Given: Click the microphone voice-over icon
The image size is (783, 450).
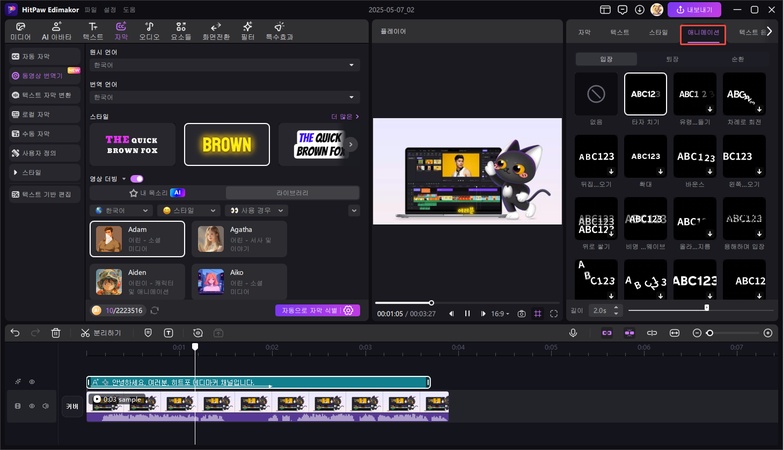Looking at the screenshot, I should pyautogui.click(x=573, y=333).
